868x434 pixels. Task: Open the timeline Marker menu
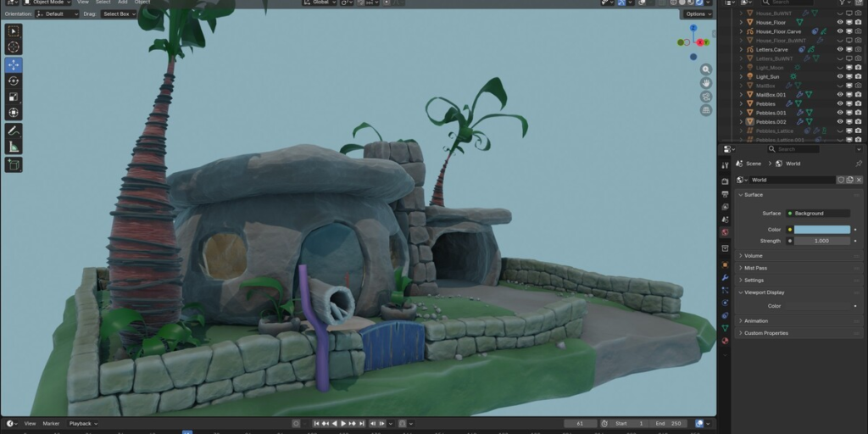point(51,424)
